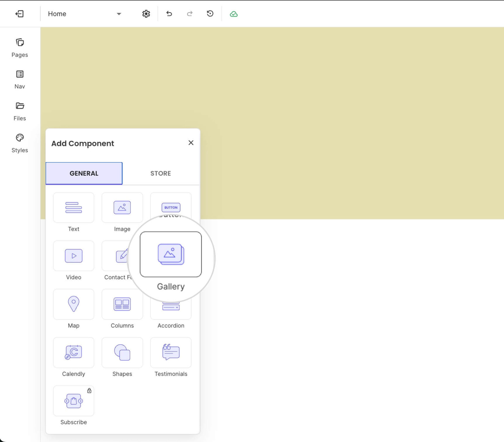
Task: Click the lock badge on Subscribe
Action: click(89, 391)
